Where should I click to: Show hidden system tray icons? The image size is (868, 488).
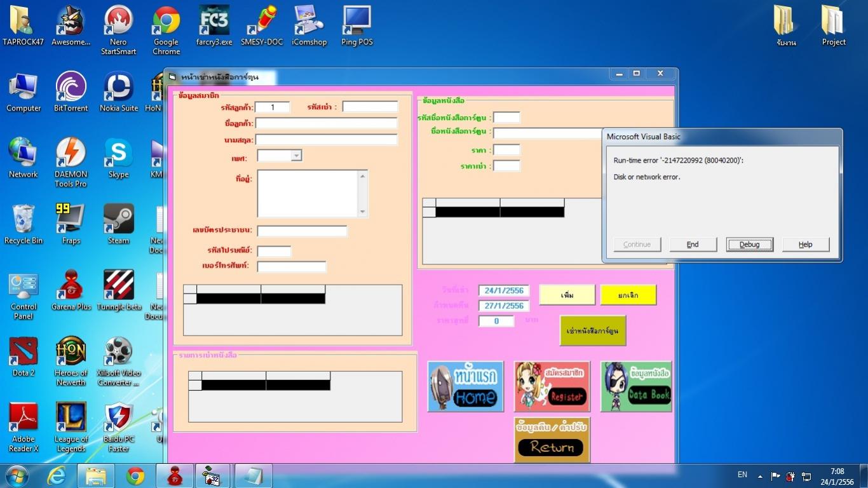[x=760, y=476]
